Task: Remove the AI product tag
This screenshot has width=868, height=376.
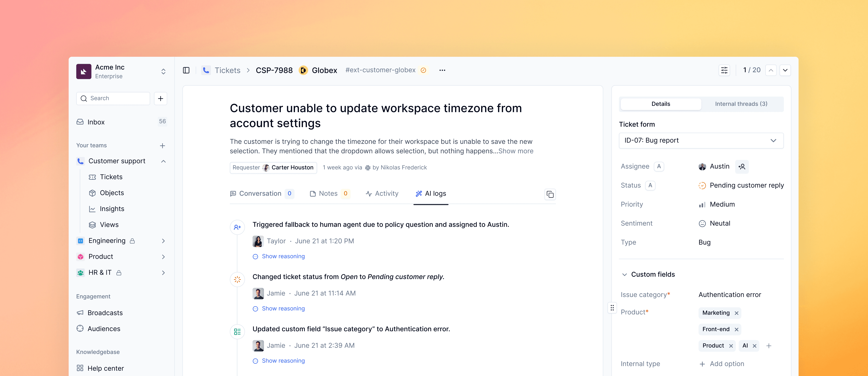Action: (754, 346)
